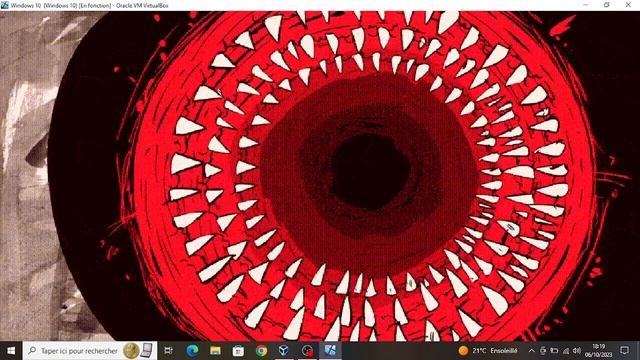Image resolution: width=640 pixels, height=360 pixels.
Task: Open the clock and date 06/10/2023
Action: [598, 351]
